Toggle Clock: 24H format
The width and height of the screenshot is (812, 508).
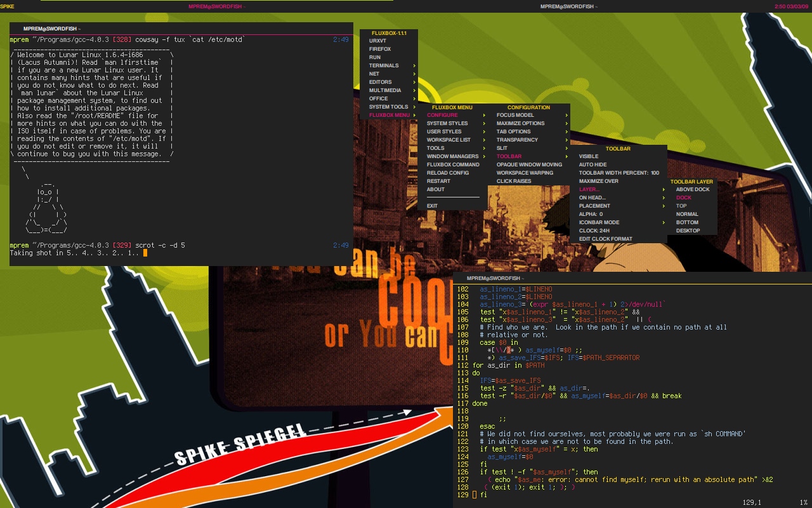tap(619, 231)
